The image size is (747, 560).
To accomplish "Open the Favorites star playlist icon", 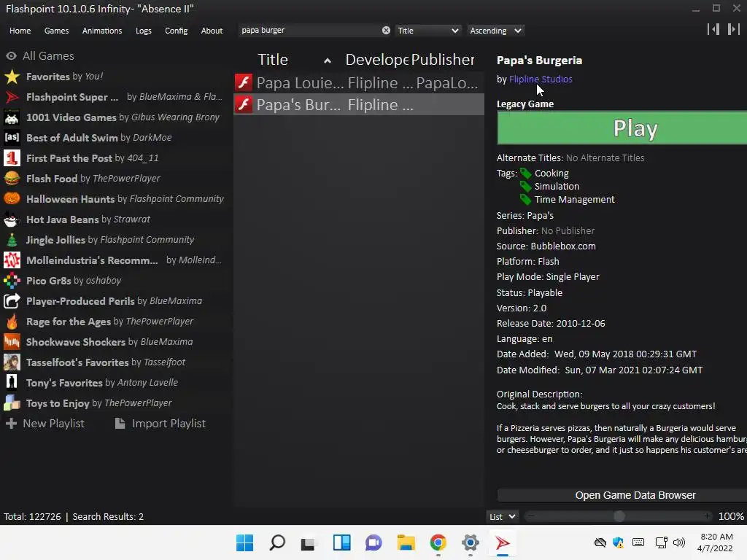I will 12,76.
